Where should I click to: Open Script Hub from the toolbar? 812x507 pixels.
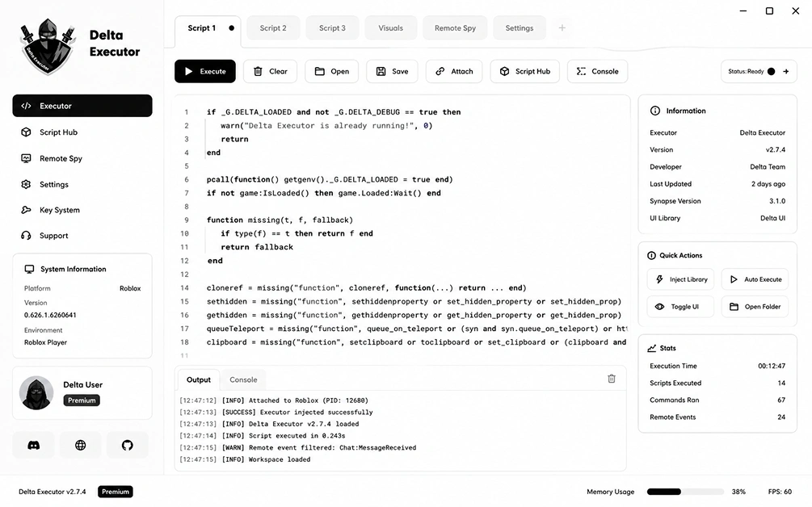tap(524, 71)
